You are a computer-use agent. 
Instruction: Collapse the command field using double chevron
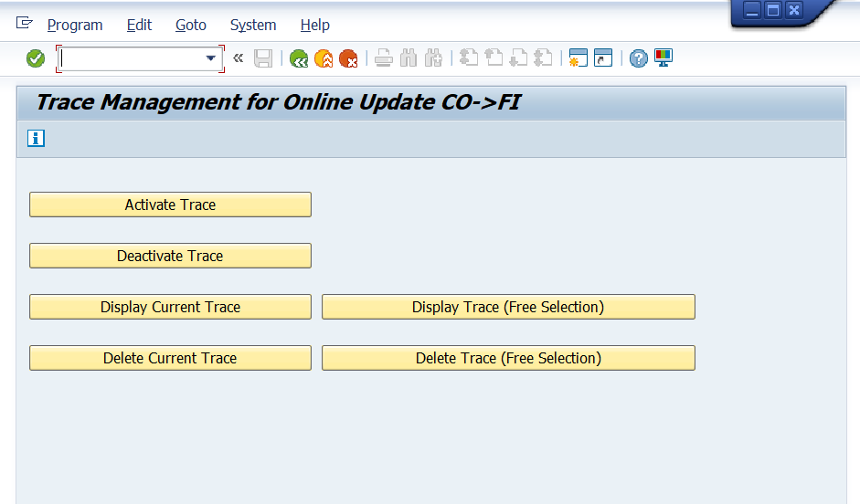point(238,58)
